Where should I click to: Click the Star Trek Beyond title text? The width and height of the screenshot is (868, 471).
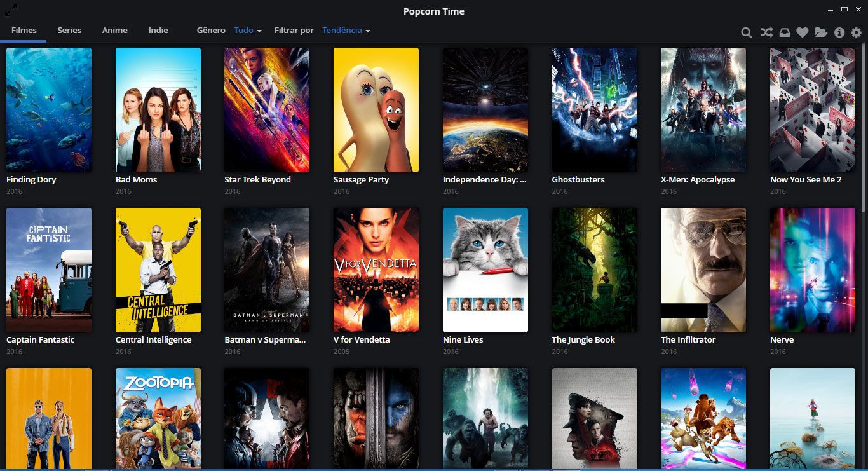click(x=257, y=180)
